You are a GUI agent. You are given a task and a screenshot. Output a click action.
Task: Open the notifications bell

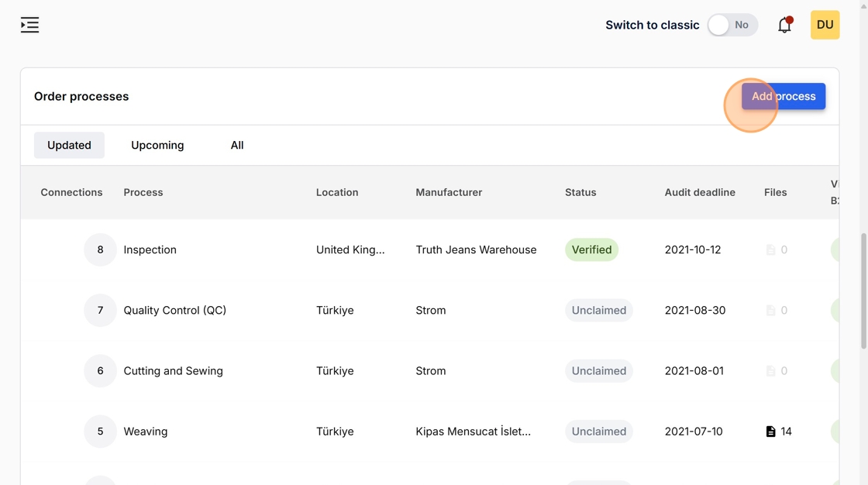pyautogui.click(x=784, y=25)
